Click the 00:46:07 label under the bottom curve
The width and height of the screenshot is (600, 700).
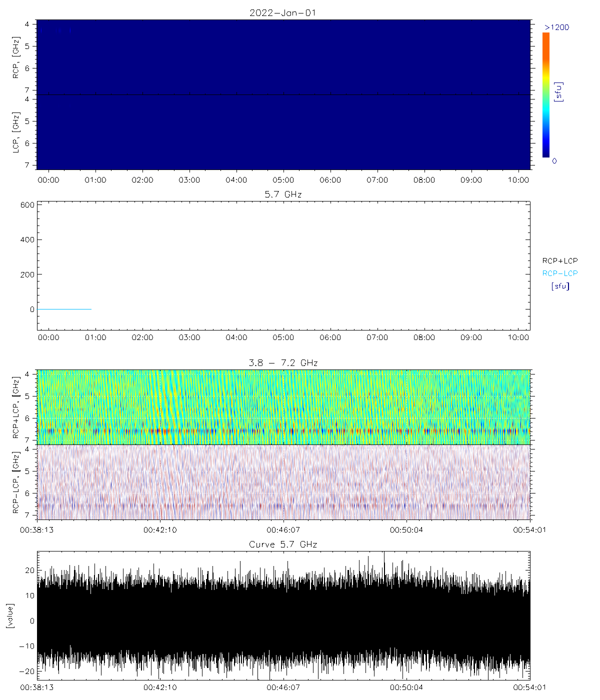pos(283,687)
